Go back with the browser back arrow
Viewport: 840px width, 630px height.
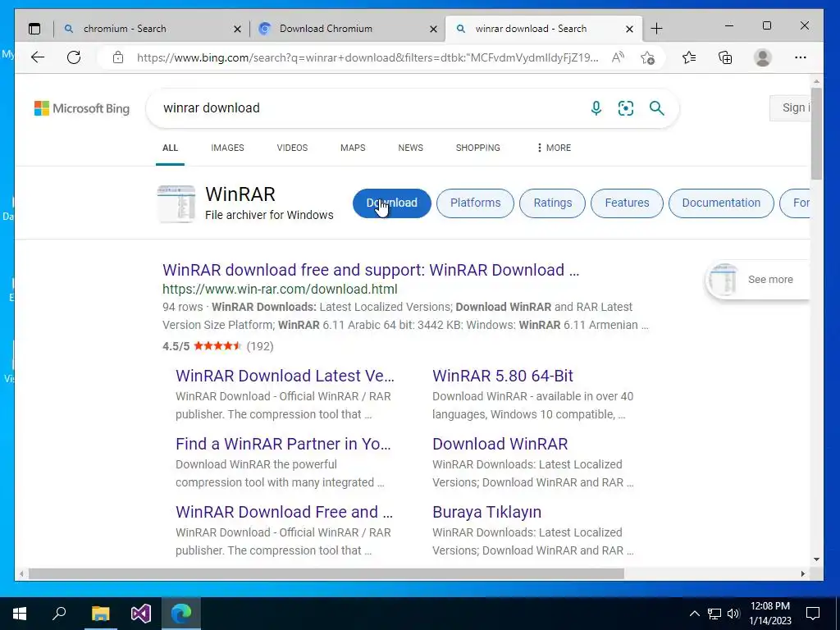pyautogui.click(x=38, y=57)
